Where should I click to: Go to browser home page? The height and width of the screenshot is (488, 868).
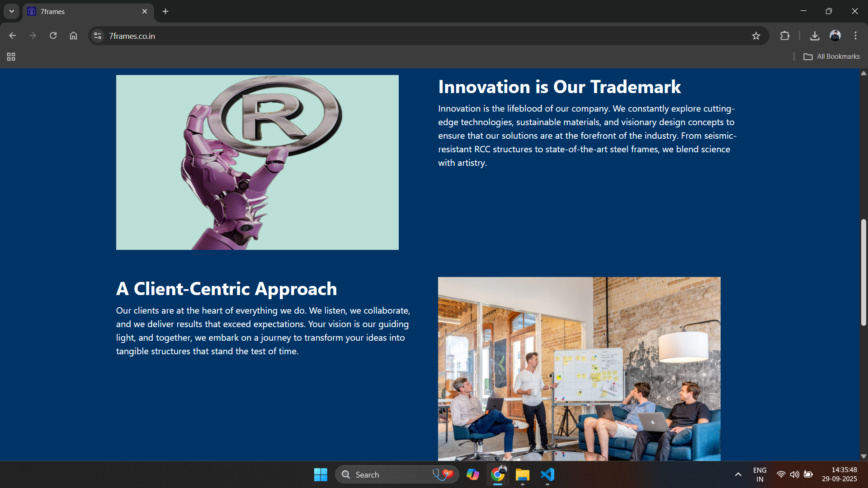click(73, 36)
